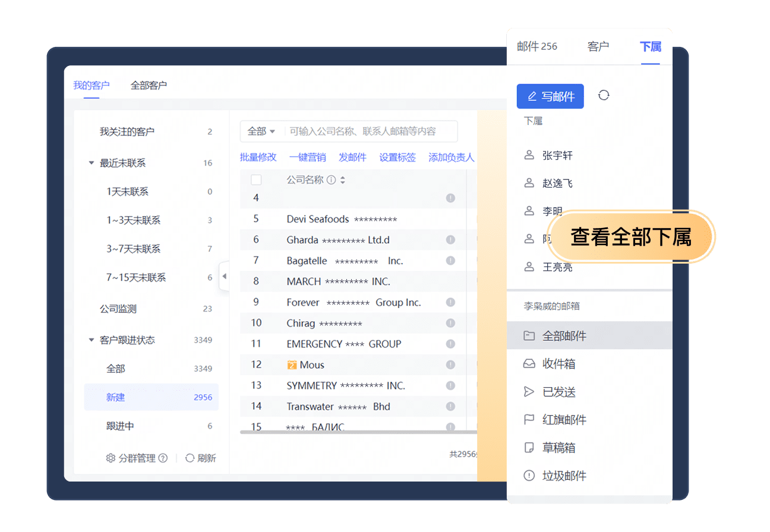The width and height of the screenshot is (770, 532).
Task: Click the 已发送 paper-plane icon
Action: point(529,391)
